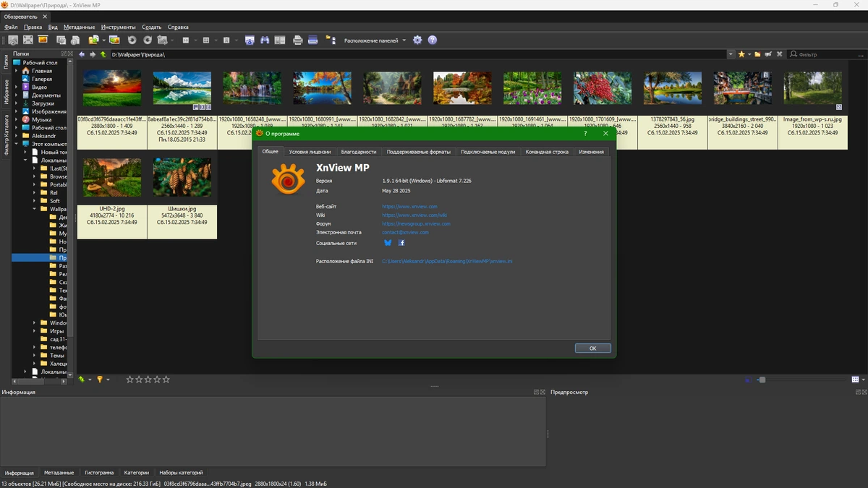Set rating with the first star
The height and width of the screenshot is (488, 868).
point(130,379)
